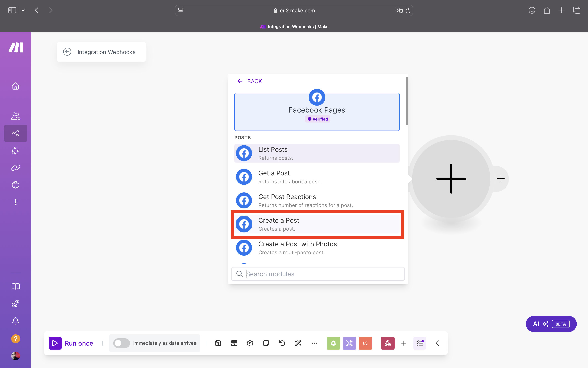This screenshot has height=368, width=588.
Task: Open the purple Tools wrench icon
Action: [349, 343]
